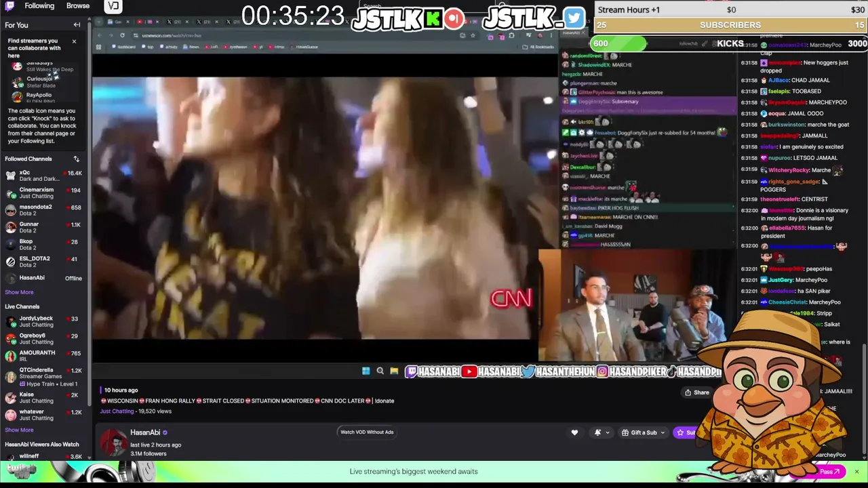
Task: Open offline HasanAbi channel in sidebar
Action: tap(43, 278)
